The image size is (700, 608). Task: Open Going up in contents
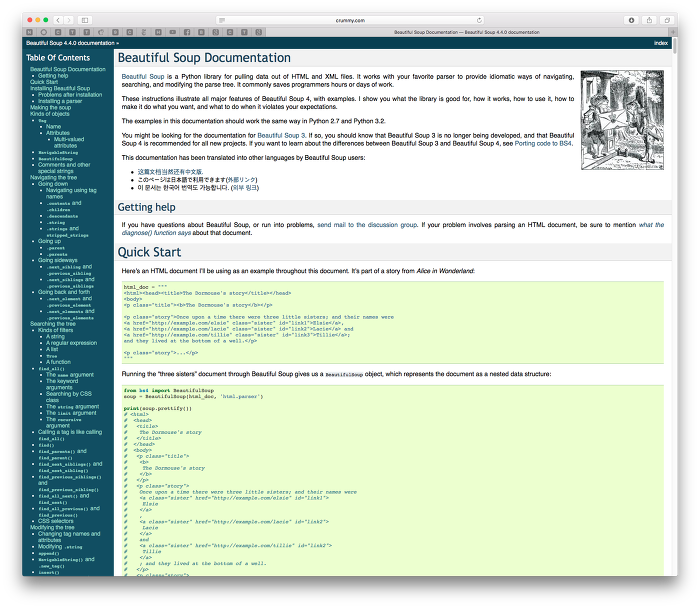pos(49,241)
